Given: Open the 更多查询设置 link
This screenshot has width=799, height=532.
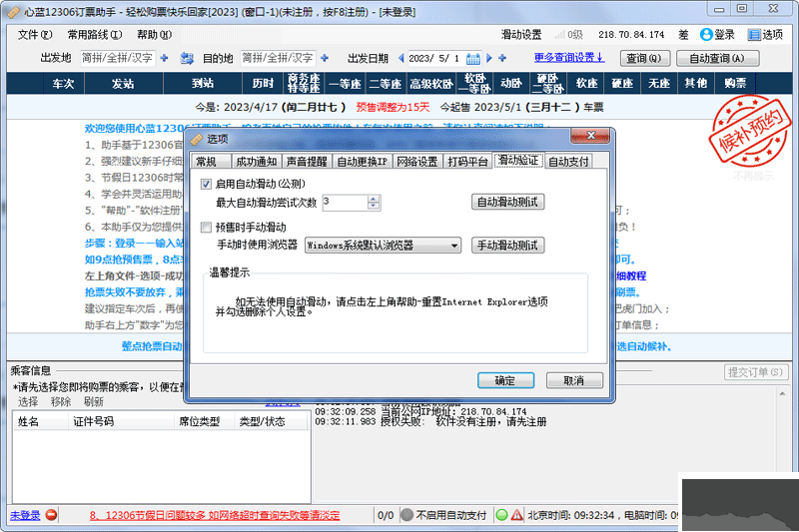Looking at the screenshot, I should coord(569,58).
